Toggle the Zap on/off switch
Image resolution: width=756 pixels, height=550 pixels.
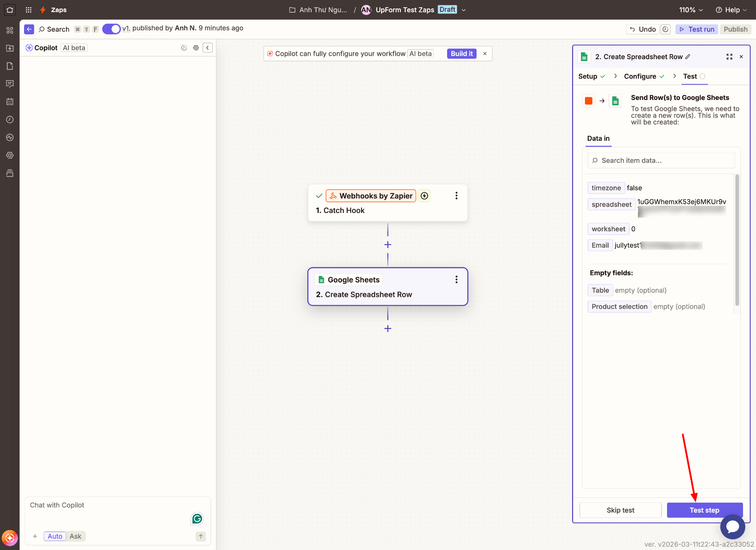111,29
